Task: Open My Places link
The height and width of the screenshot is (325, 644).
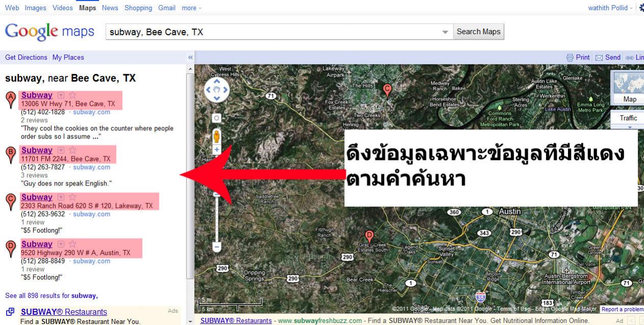Action: pos(68,58)
